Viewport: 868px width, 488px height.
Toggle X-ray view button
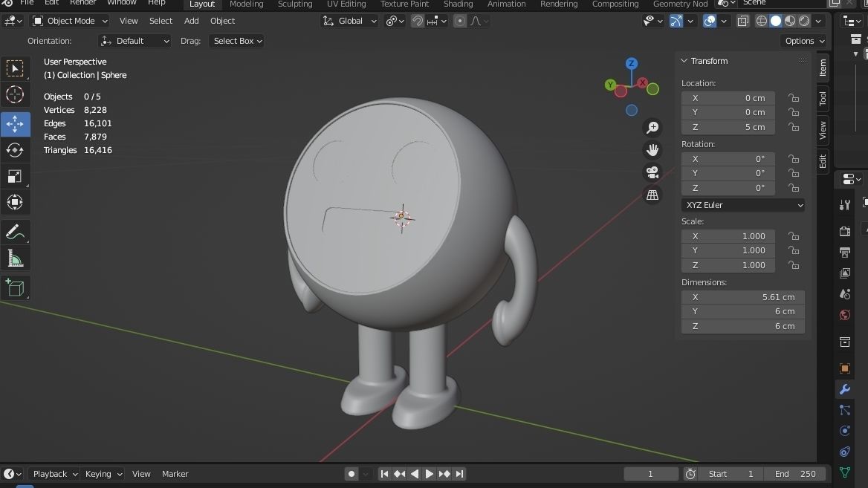tap(743, 21)
